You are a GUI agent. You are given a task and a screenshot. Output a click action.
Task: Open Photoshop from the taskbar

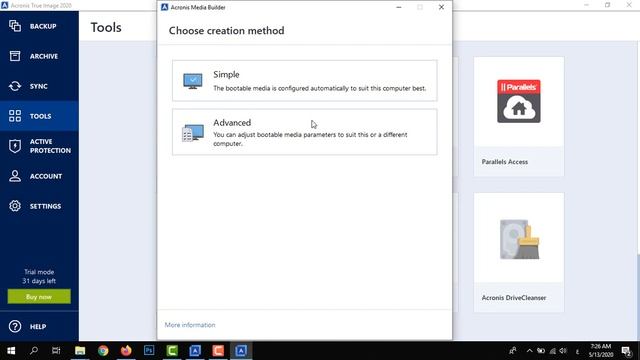[149, 351]
